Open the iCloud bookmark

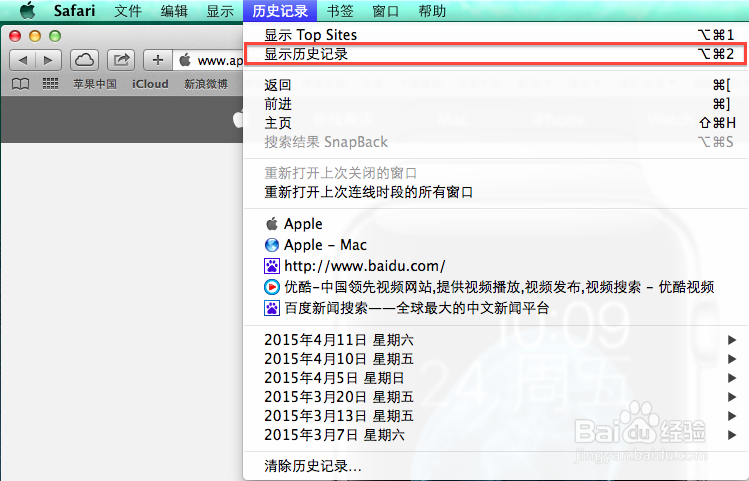pos(150,84)
